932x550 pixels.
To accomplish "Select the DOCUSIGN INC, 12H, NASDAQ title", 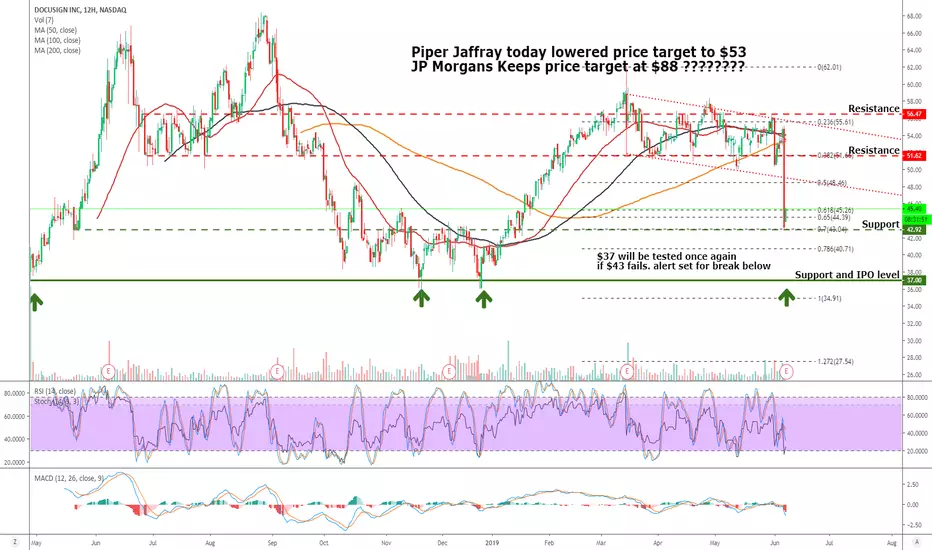I will (80, 10).
